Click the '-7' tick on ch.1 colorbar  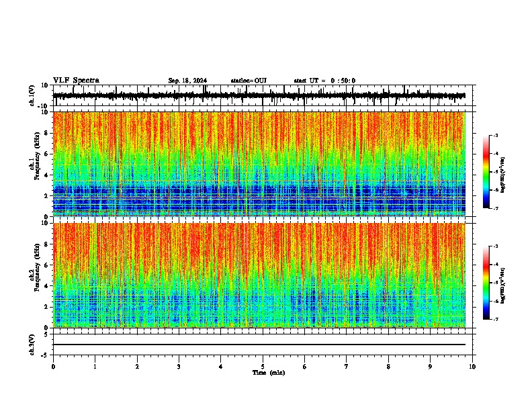[x=496, y=208]
